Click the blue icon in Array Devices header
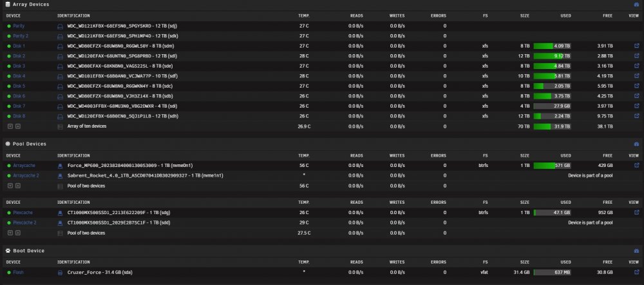 click(x=637, y=4)
